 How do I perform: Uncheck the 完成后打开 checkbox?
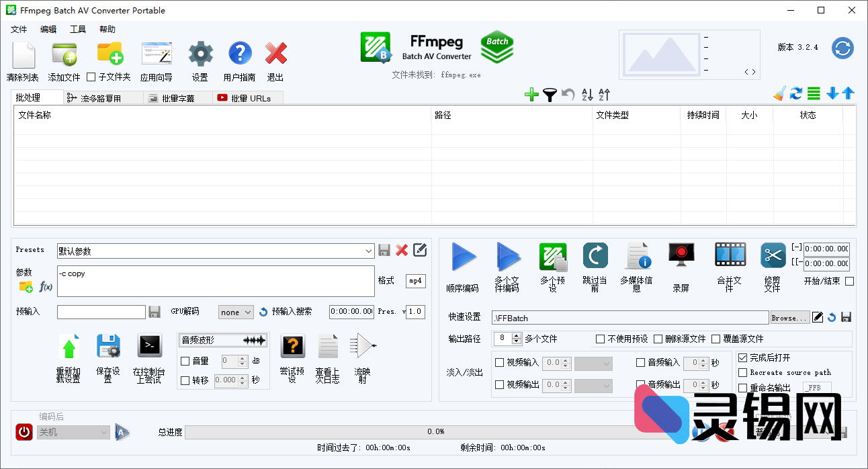[x=742, y=358]
